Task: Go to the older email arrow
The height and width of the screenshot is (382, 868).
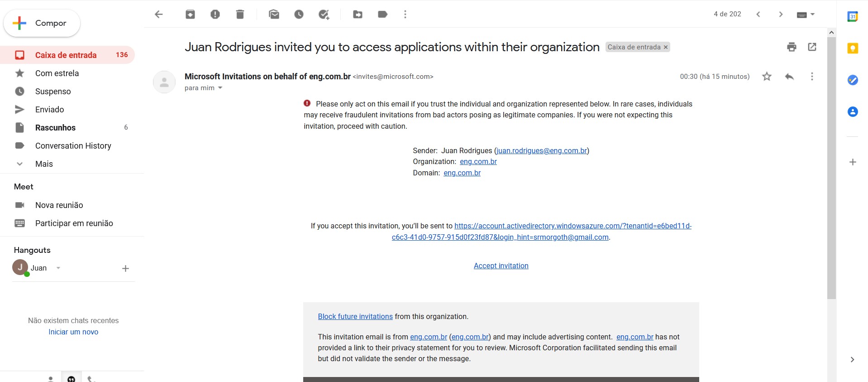Action: click(781, 15)
